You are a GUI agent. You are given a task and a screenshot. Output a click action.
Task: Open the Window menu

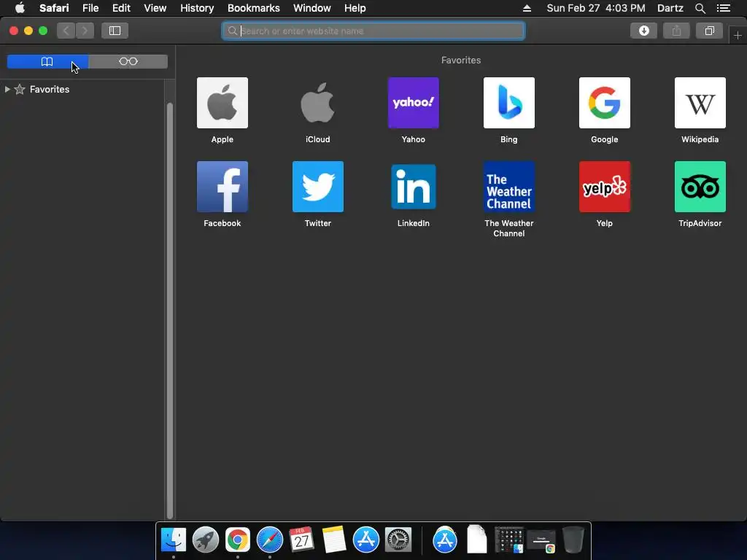(312, 8)
